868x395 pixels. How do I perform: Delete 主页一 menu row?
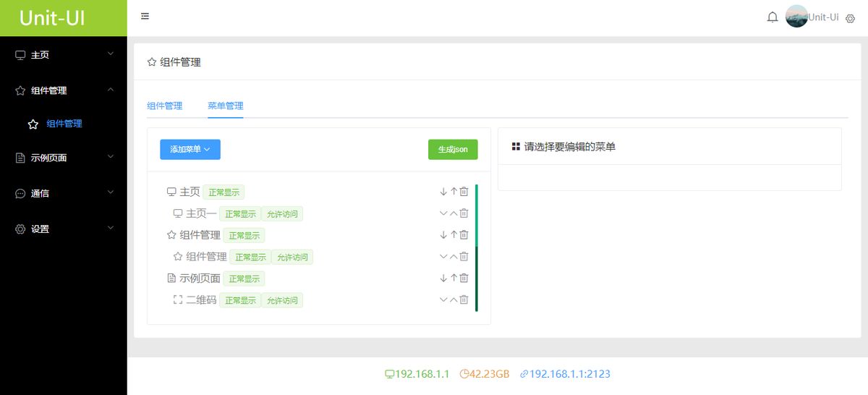point(464,213)
